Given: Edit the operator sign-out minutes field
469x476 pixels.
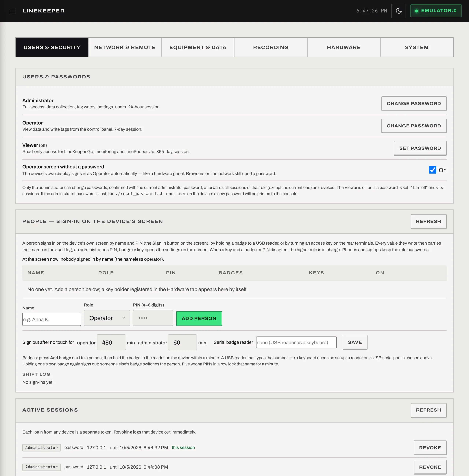Looking at the screenshot, I should [111, 342].
